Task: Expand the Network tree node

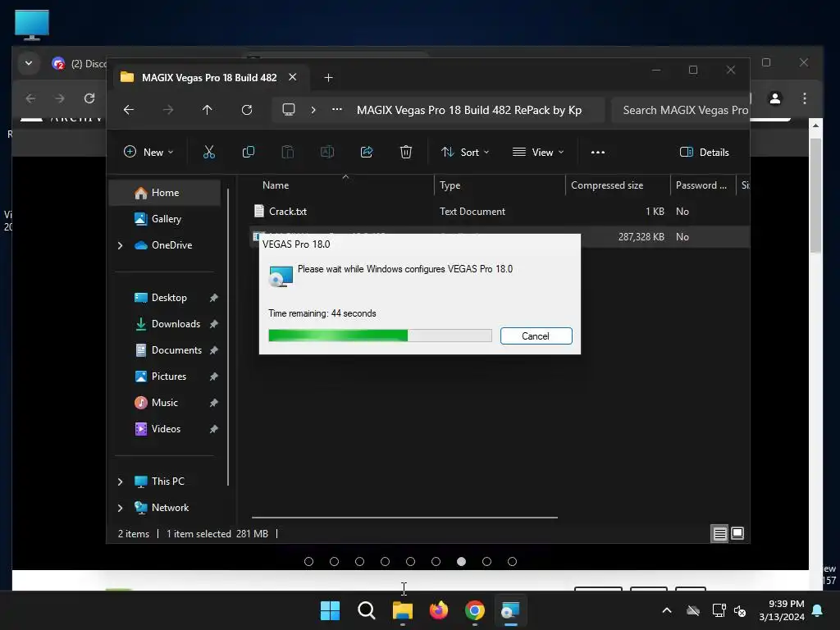Action: [x=120, y=508]
